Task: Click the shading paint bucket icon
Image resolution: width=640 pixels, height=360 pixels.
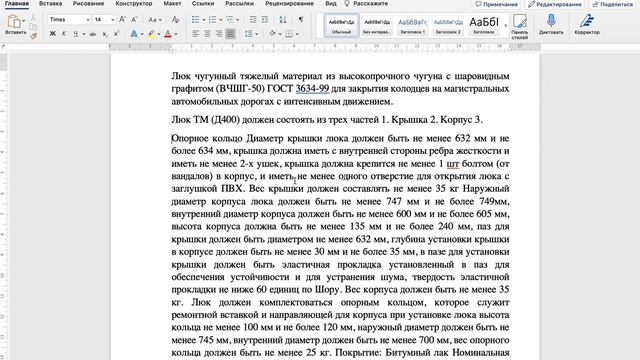Action: point(272,34)
